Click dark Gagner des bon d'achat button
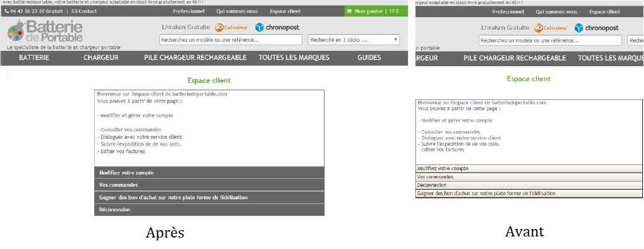 click(x=210, y=197)
